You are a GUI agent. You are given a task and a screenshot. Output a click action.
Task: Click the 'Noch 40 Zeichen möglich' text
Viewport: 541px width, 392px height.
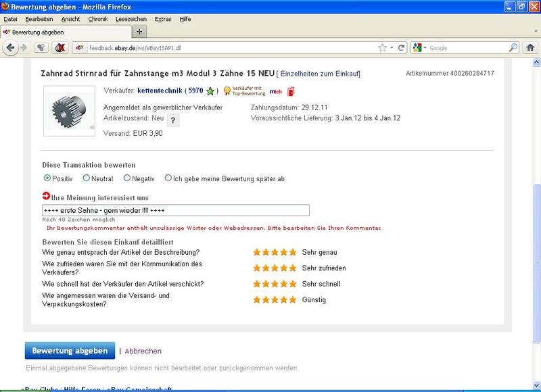(78, 220)
